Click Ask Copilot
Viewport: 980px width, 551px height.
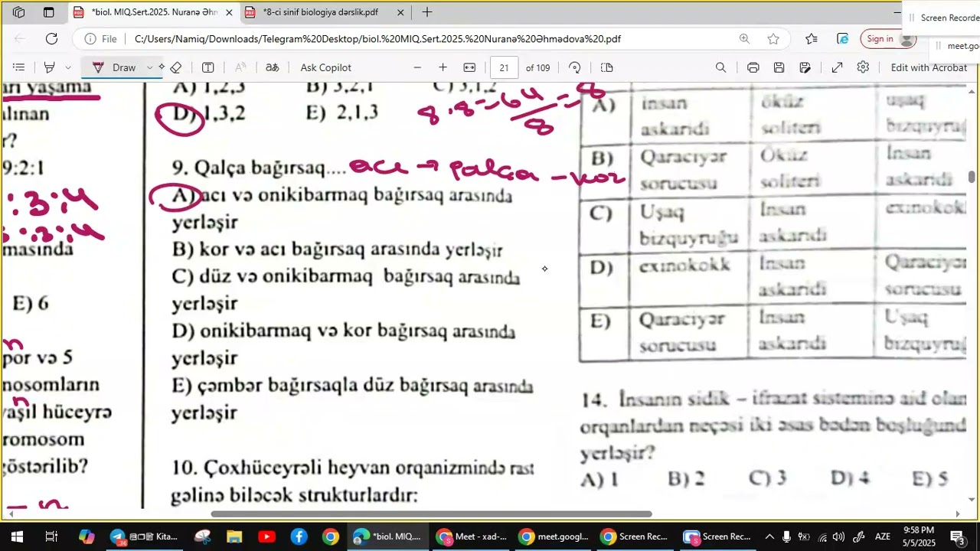326,67
